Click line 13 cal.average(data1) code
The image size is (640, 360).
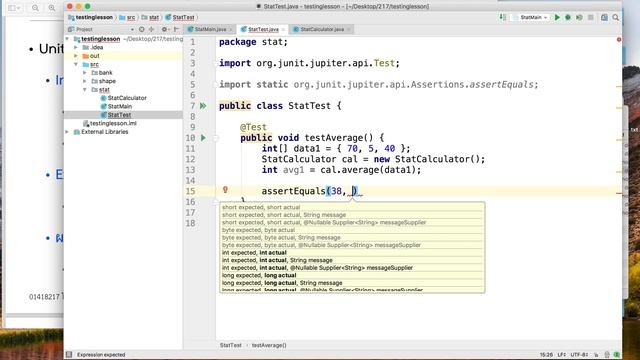coord(370,170)
